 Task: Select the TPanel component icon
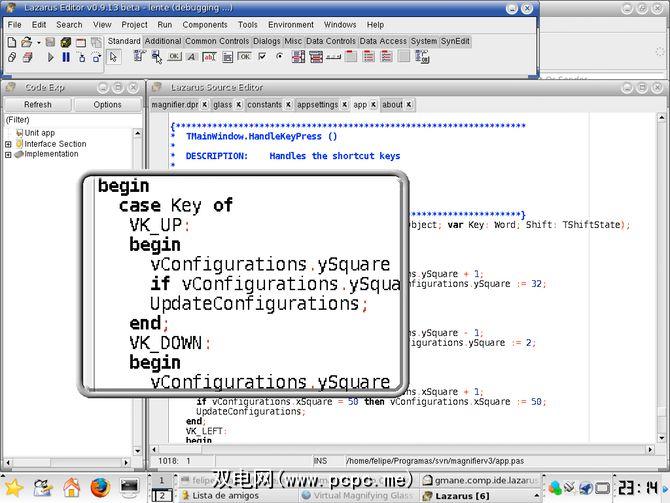[x=404, y=56]
